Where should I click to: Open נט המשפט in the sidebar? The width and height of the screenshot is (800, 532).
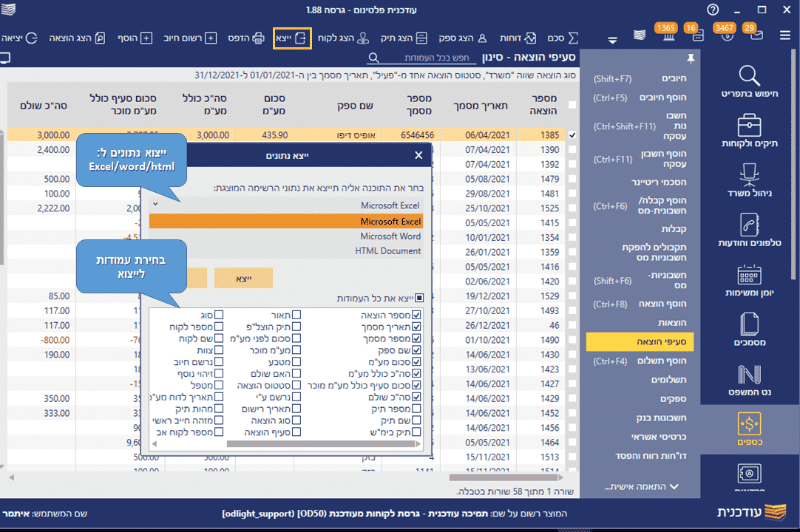750,380
